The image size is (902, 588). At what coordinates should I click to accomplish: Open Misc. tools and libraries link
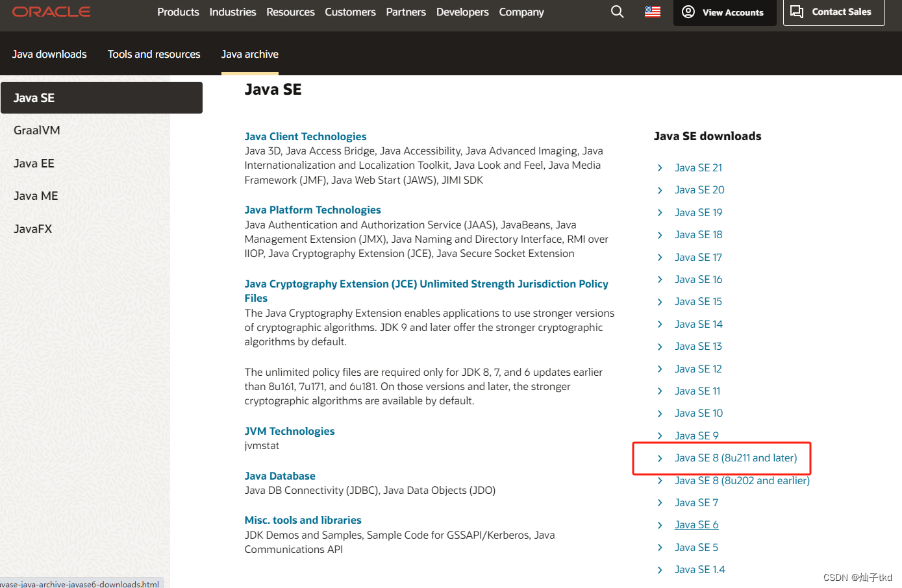[303, 521]
